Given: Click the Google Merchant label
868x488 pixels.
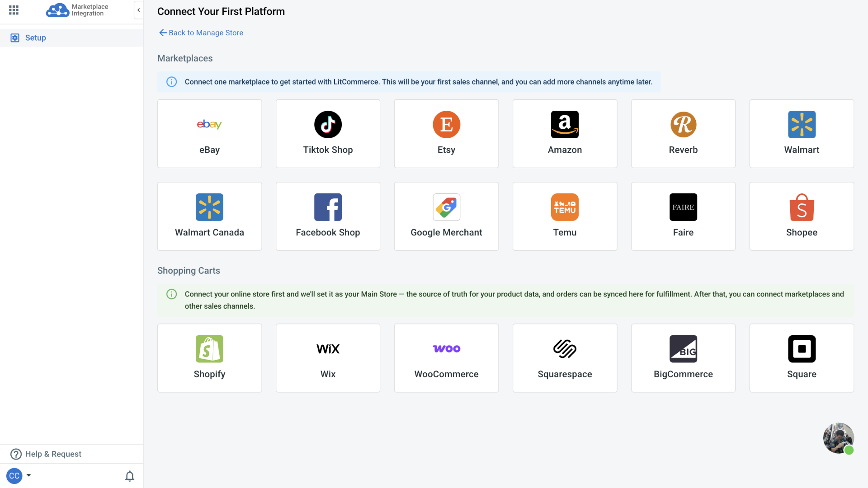Looking at the screenshot, I should coord(446,232).
